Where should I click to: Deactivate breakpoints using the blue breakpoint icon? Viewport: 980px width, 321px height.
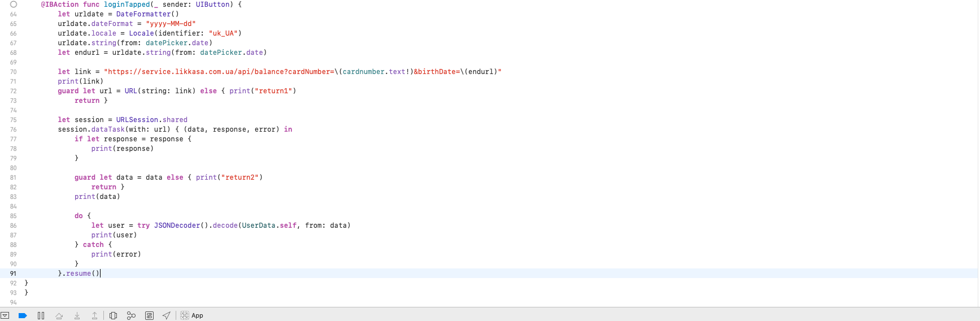click(23, 315)
